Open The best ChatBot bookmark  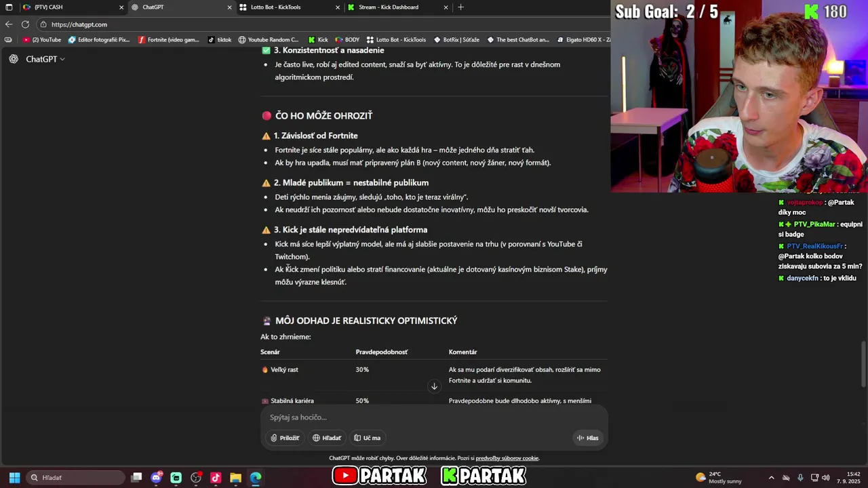point(518,40)
